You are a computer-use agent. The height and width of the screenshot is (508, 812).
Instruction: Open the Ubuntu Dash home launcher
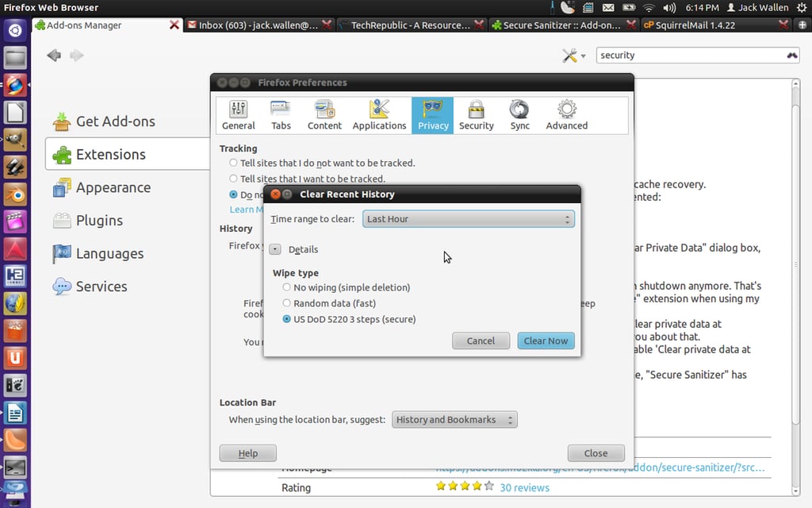15,30
